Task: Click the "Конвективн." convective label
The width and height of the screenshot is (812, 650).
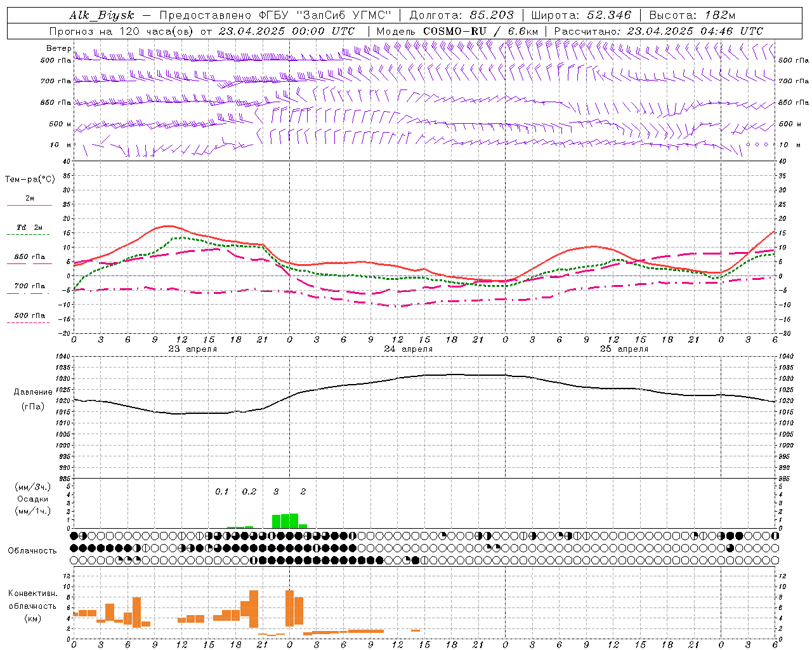Action: pyautogui.click(x=32, y=594)
